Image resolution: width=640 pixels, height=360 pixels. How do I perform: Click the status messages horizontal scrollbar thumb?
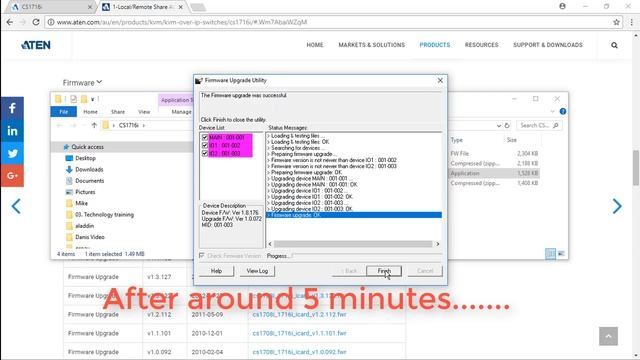[x=353, y=244]
